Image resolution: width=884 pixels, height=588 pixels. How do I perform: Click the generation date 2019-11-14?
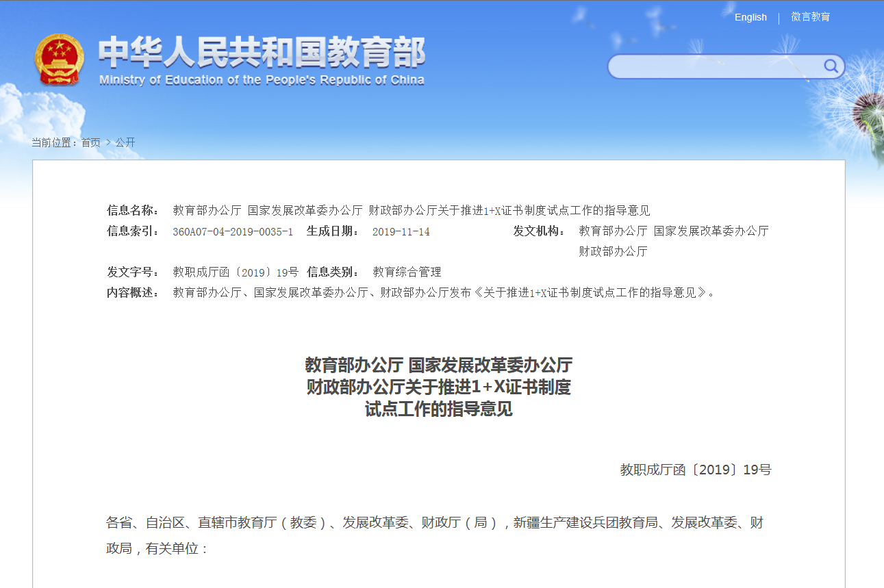pyautogui.click(x=401, y=231)
